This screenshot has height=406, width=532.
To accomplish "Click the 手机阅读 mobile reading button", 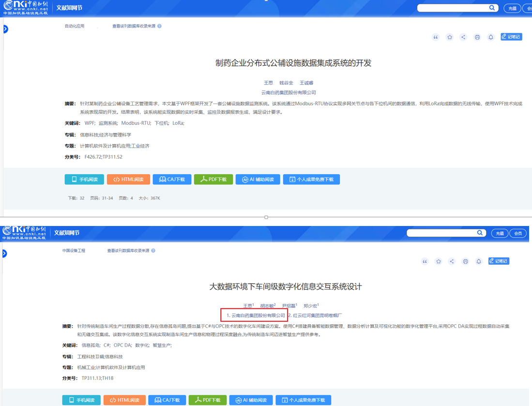I will point(84,179).
